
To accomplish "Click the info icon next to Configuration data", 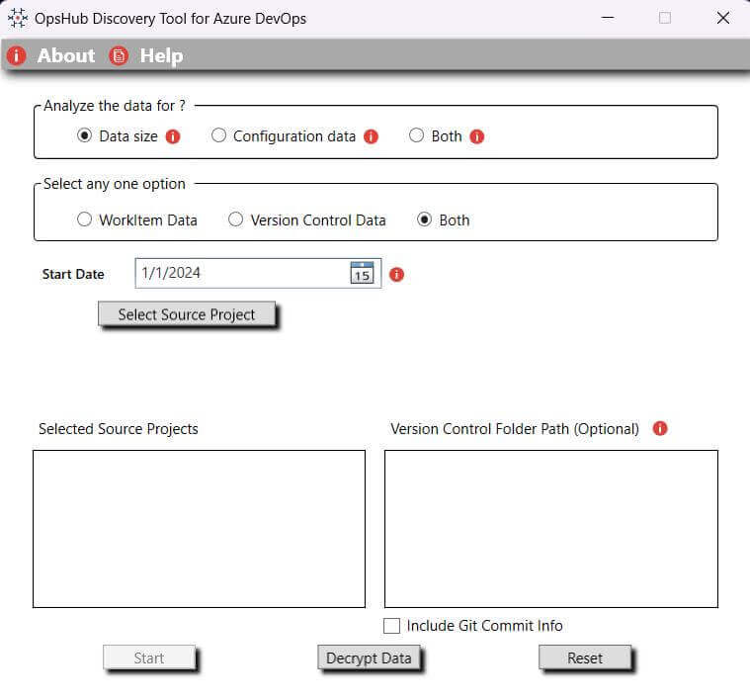I will pyautogui.click(x=371, y=136).
